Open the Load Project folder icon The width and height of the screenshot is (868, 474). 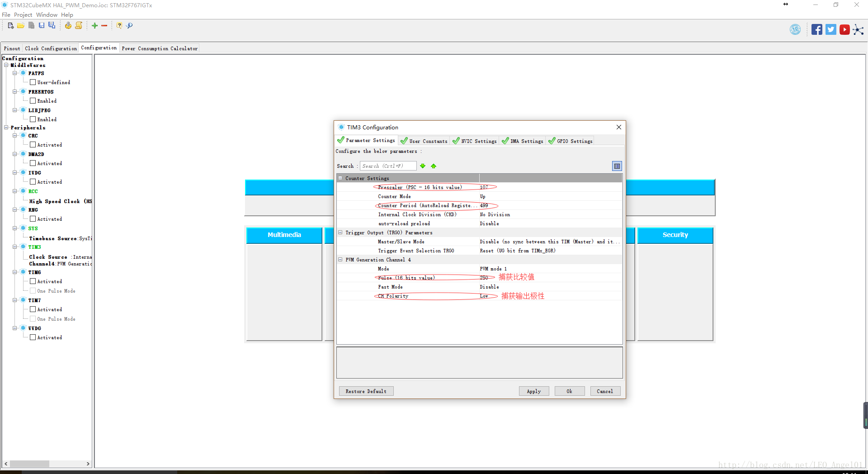point(21,26)
